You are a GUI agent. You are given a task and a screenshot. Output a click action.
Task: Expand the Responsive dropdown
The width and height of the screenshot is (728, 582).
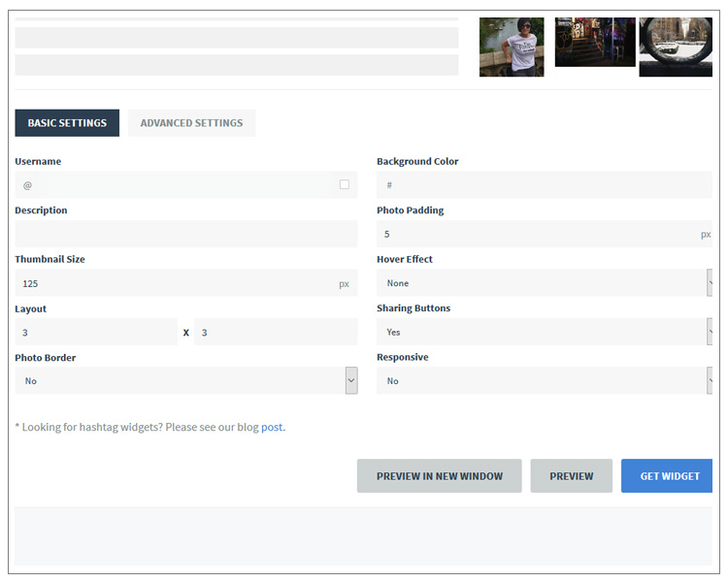(545, 380)
